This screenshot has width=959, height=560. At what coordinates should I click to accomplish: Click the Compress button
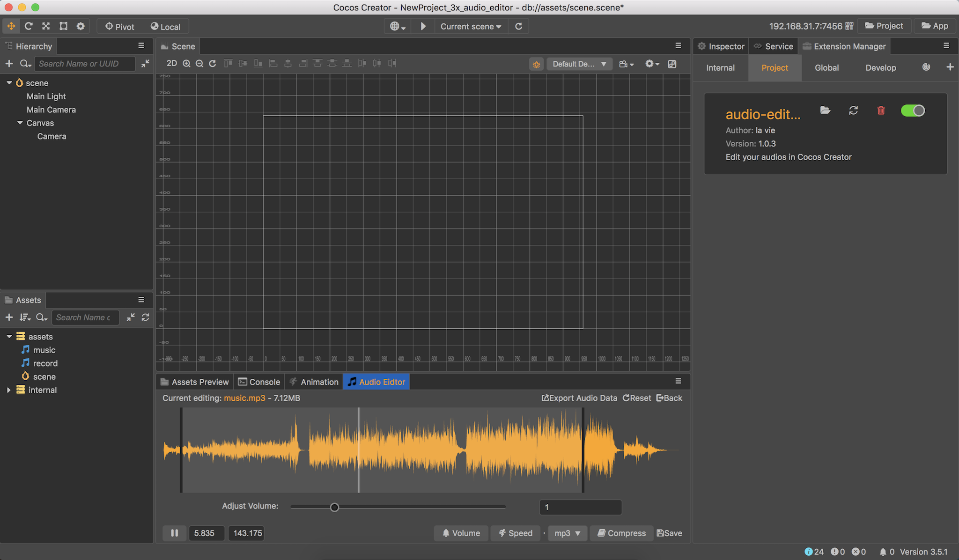pos(621,533)
